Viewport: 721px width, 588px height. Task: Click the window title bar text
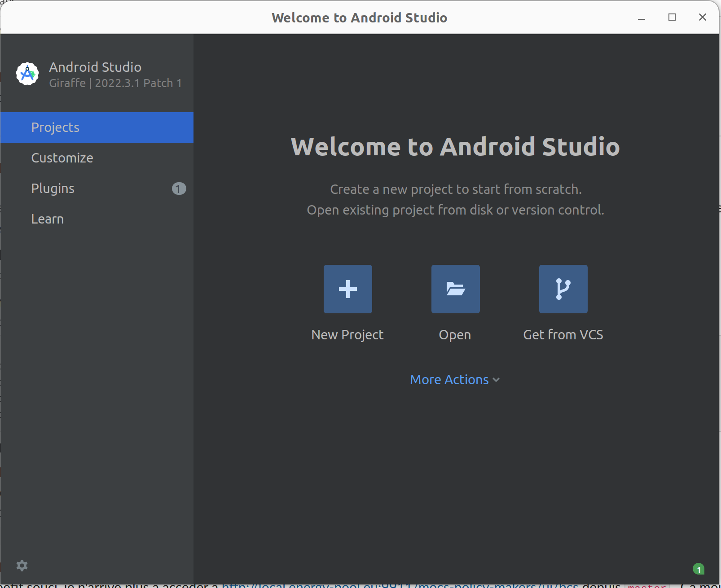359,18
